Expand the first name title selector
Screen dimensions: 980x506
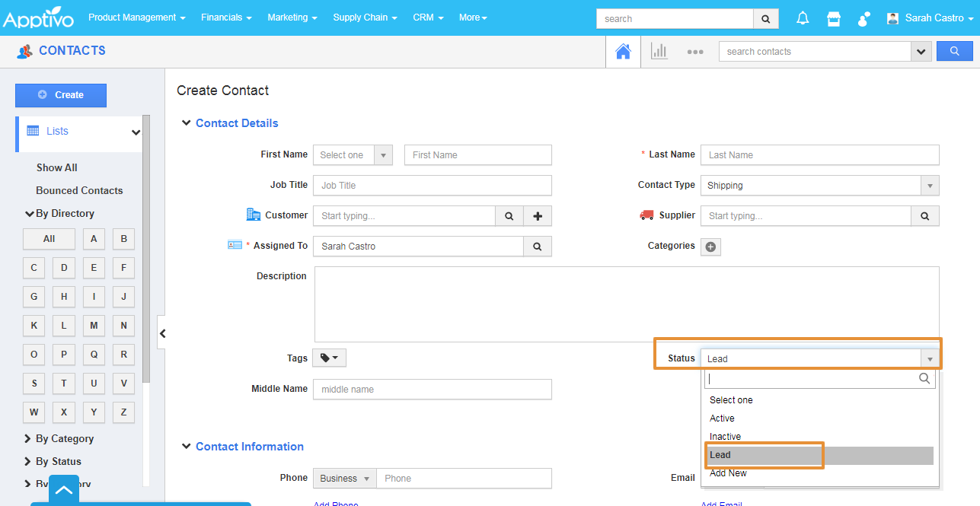pyautogui.click(x=353, y=155)
